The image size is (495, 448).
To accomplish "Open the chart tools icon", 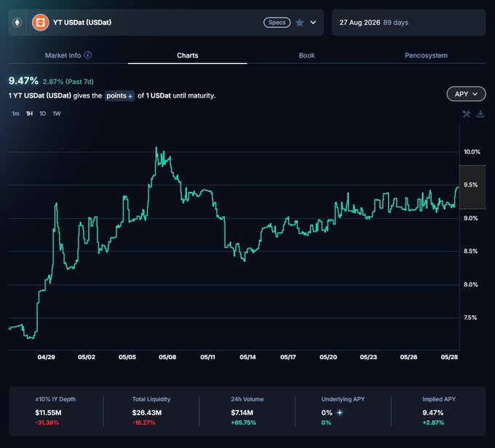I will point(467,114).
